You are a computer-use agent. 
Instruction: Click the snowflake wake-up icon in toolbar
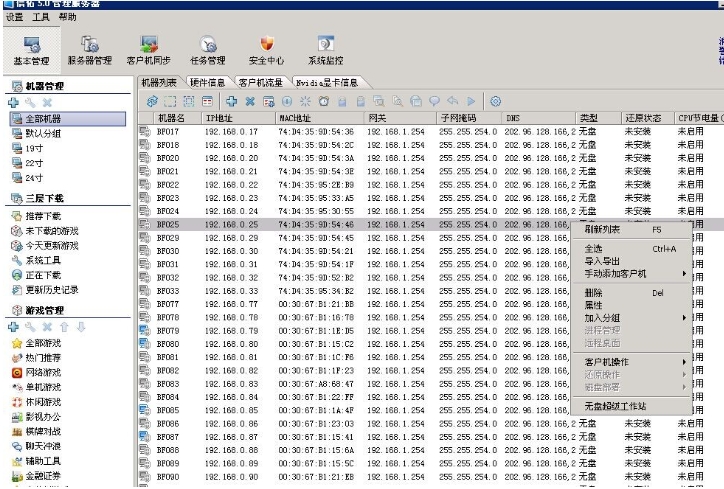pos(305,101)
